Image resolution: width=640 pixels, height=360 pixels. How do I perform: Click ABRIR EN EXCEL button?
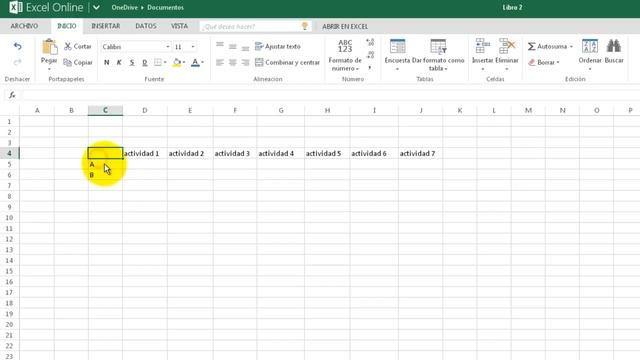[x=345, y=27]
